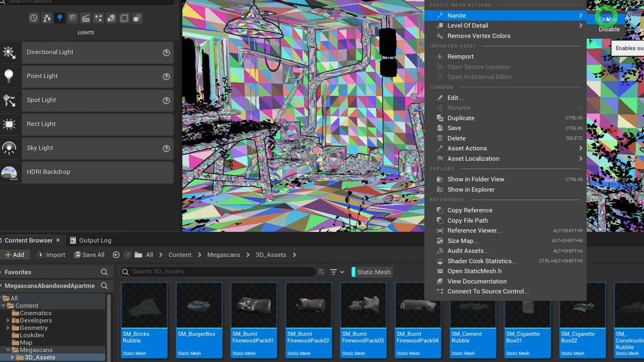This screenshot has height=362, width=644.
Task: Select the SM_BurgerBox asset thumbnail
Action: pos(199,305)
